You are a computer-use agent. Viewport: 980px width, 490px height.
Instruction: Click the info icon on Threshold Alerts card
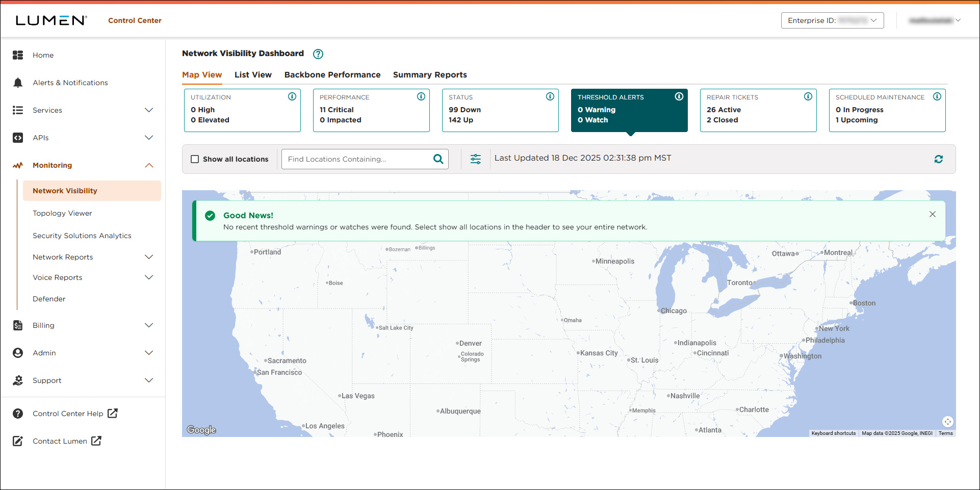(679, 96)
